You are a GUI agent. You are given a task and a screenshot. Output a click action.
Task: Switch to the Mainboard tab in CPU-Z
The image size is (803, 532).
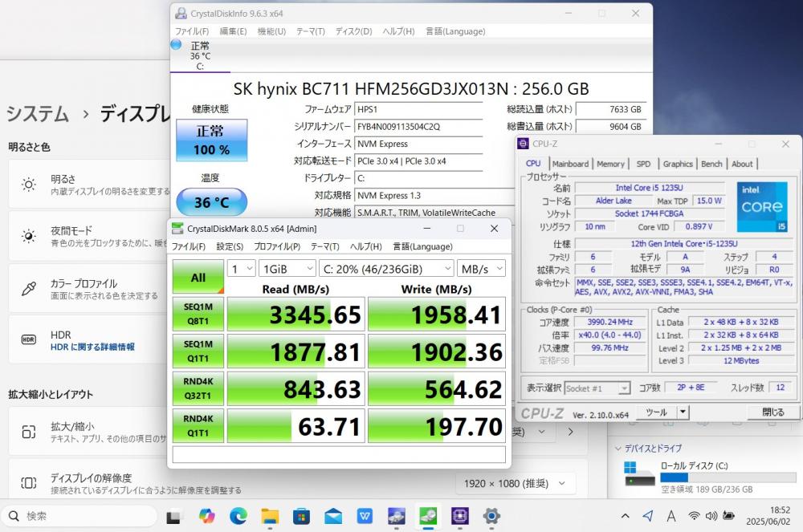click(570, 164)
